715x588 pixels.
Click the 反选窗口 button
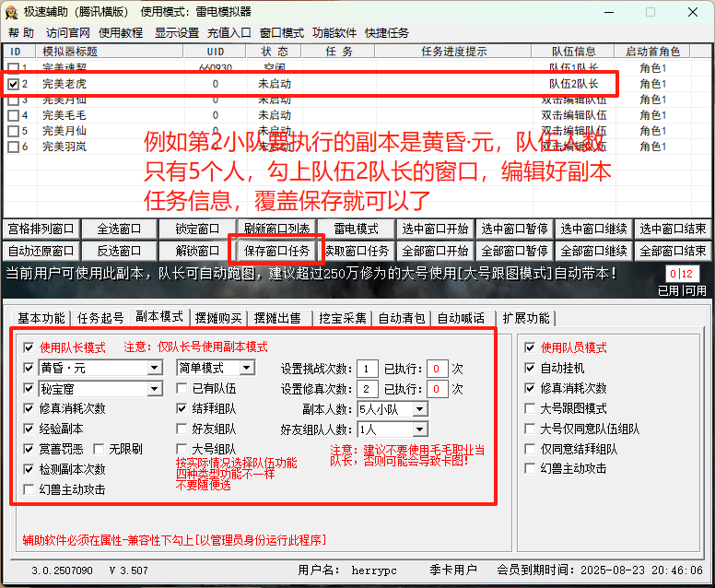pyautogui.click(x=119, y=252)
